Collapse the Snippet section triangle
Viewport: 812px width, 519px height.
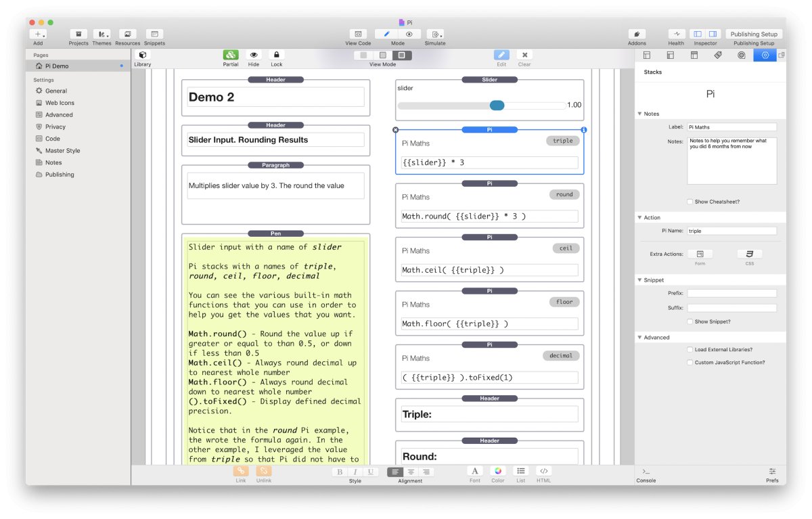[x=640, y=280]
